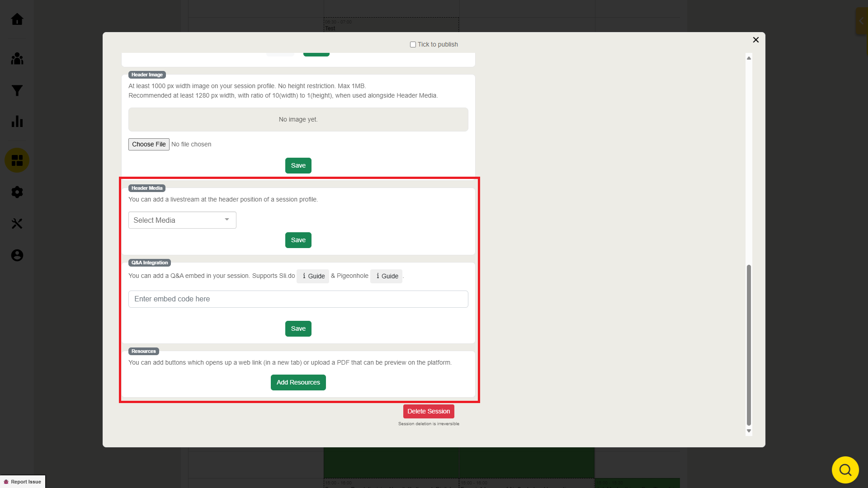The height and width of the screenshot is (488, 868).
Task: Open the Sli.do Guide button
Action: tap(313, 276)
